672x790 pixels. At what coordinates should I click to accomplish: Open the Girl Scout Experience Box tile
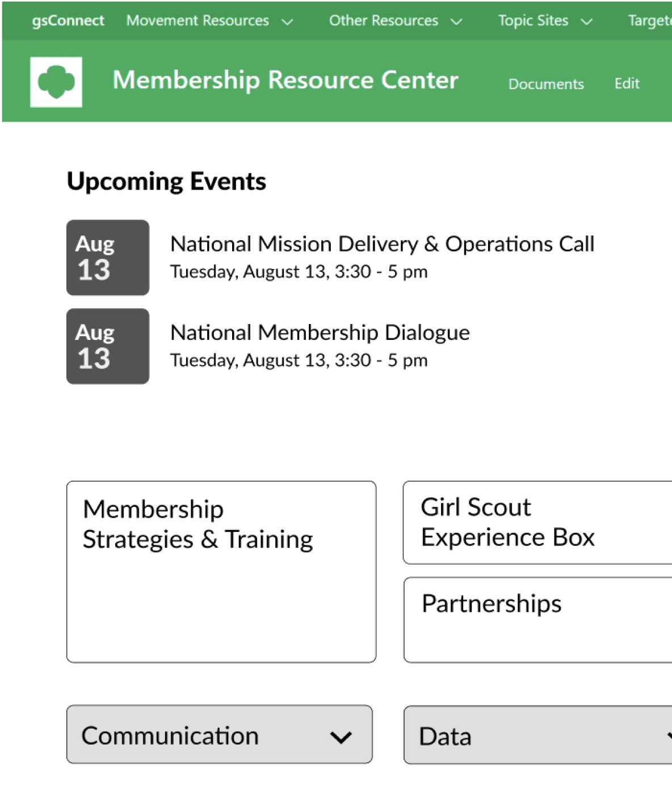[538, 523]
